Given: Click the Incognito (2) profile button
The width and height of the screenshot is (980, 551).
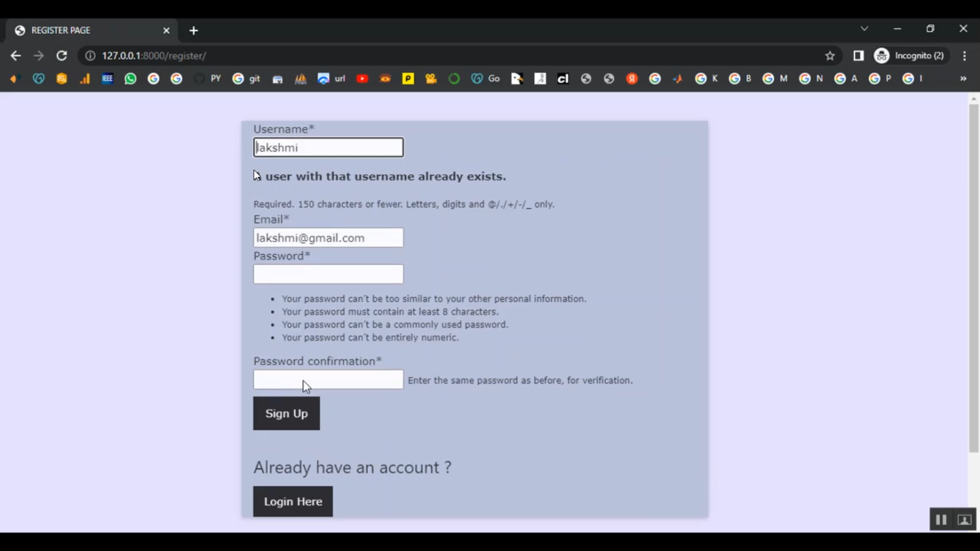Looking at the screenshot, I should (x=910, y=56).
